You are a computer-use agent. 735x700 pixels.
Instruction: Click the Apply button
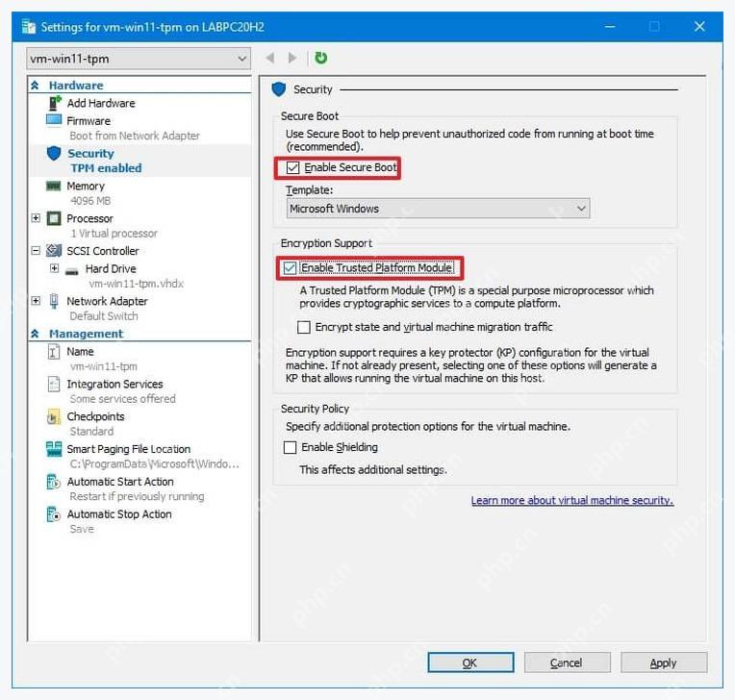[664, 662]
